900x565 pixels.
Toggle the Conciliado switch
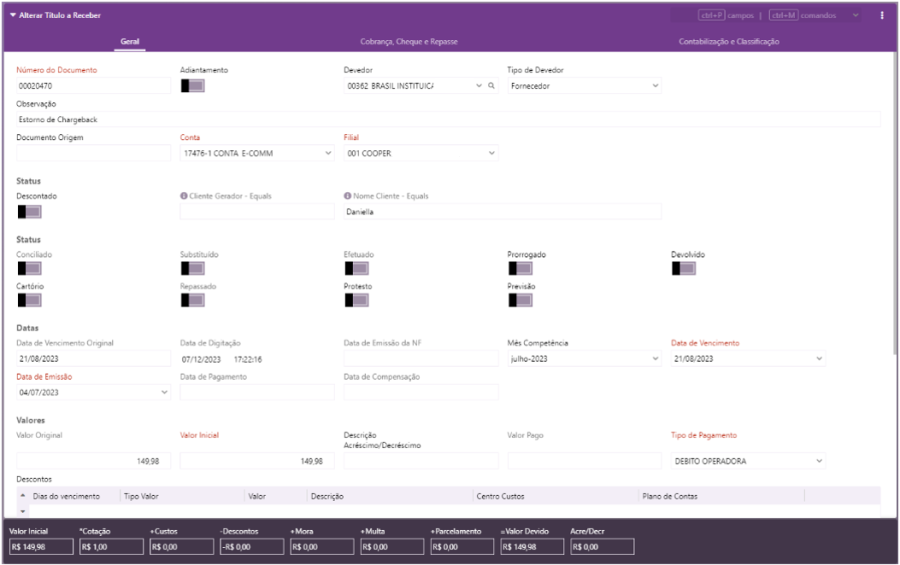tap(29, 268)
